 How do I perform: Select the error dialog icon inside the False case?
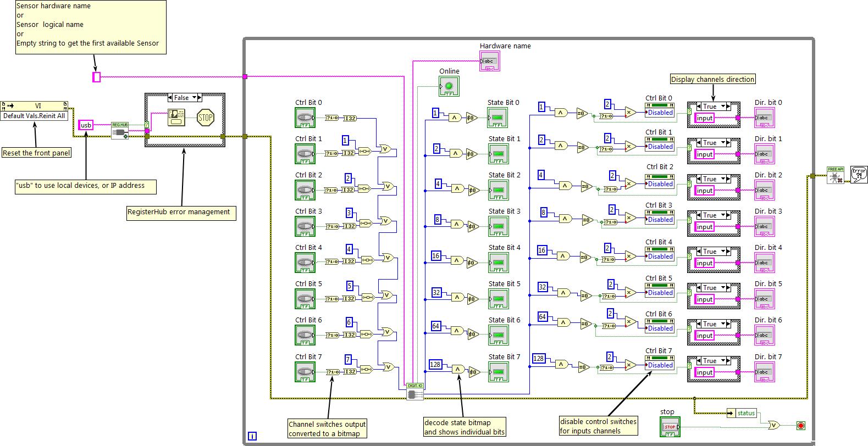coord(176,117)
